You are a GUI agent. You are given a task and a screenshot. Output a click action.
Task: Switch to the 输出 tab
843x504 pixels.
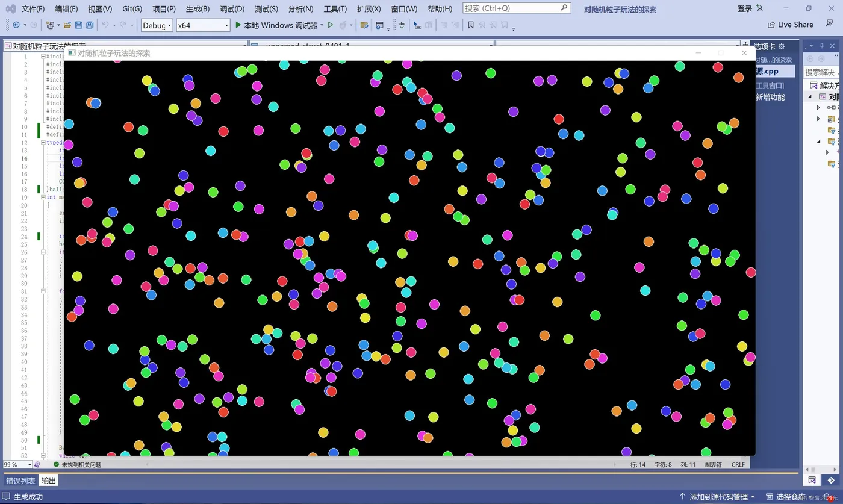[49, 481]
